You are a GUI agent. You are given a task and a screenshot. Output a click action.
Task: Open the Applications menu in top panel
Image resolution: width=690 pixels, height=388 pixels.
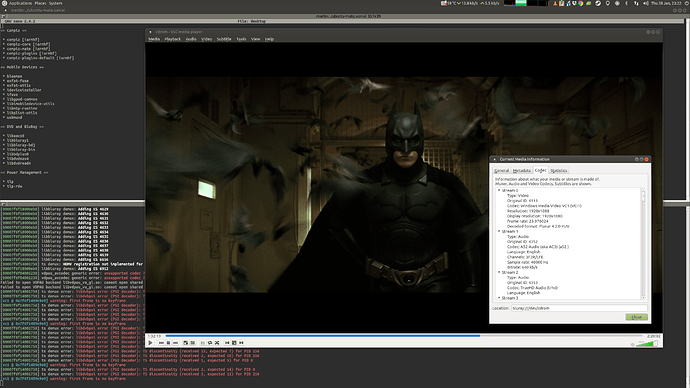20,3
